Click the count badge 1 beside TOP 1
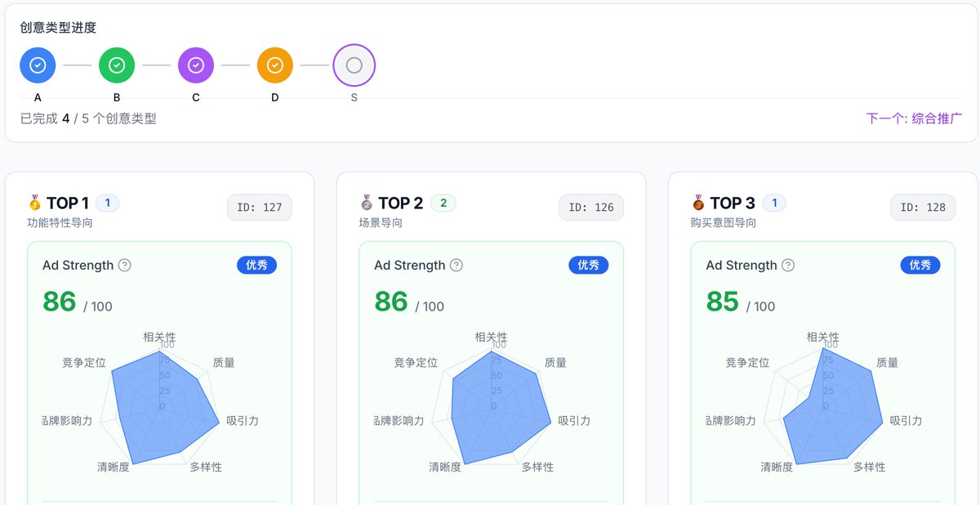The width and height of the screenshot is (980, 505). 108,203
